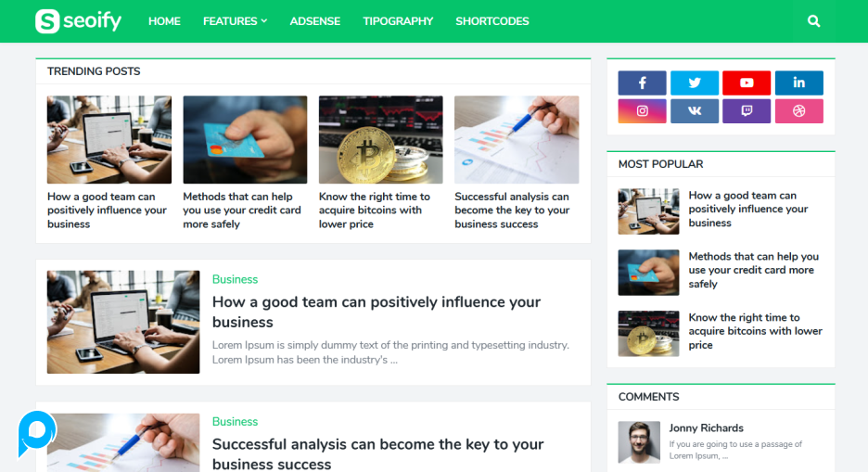868x472 pixels.
Task: Open the bitcoin trending post thumbnail
Action: point(381,139)
